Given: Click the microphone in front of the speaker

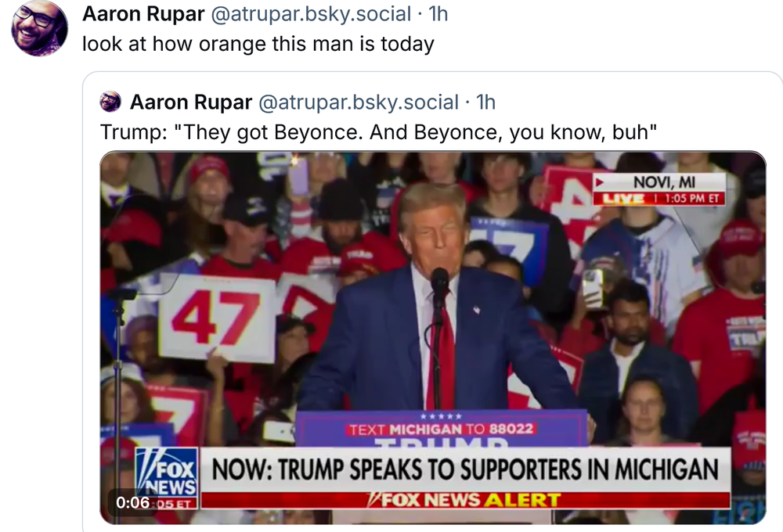Looking at the screenshot, I should 440,283.
